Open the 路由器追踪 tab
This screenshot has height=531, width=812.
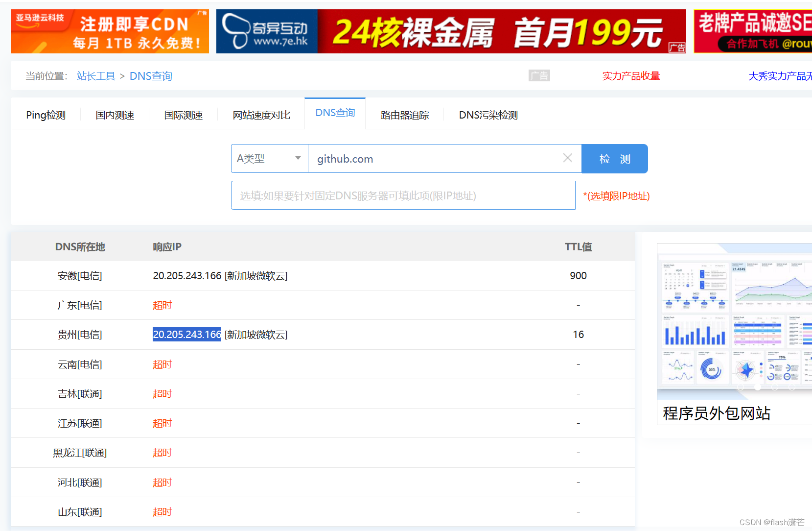(x=405, y=115)
